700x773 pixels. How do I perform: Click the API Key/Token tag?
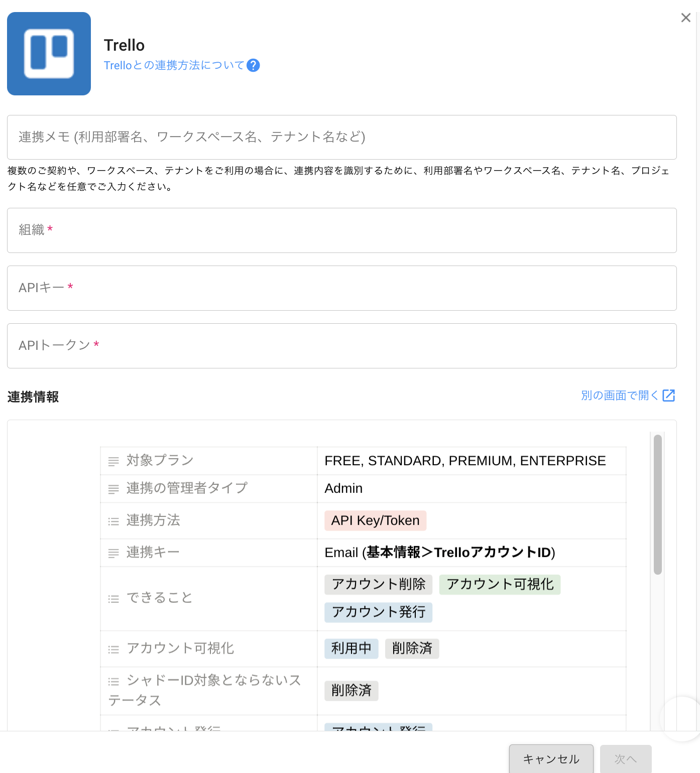point(375,521)
